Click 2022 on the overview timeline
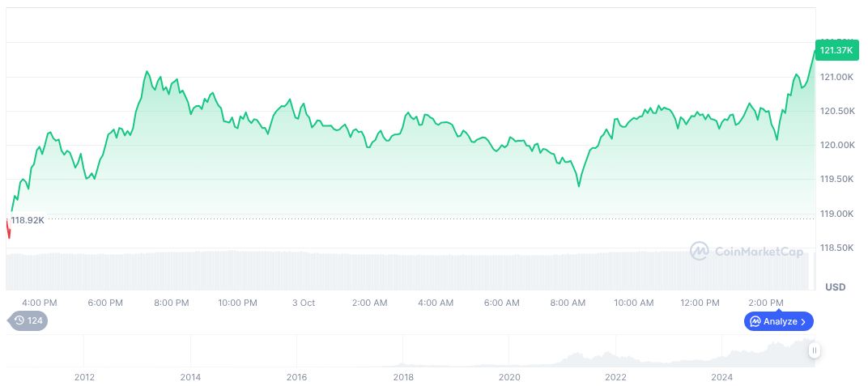Screen dimensions: 868x386 click(x=615, y=376)
